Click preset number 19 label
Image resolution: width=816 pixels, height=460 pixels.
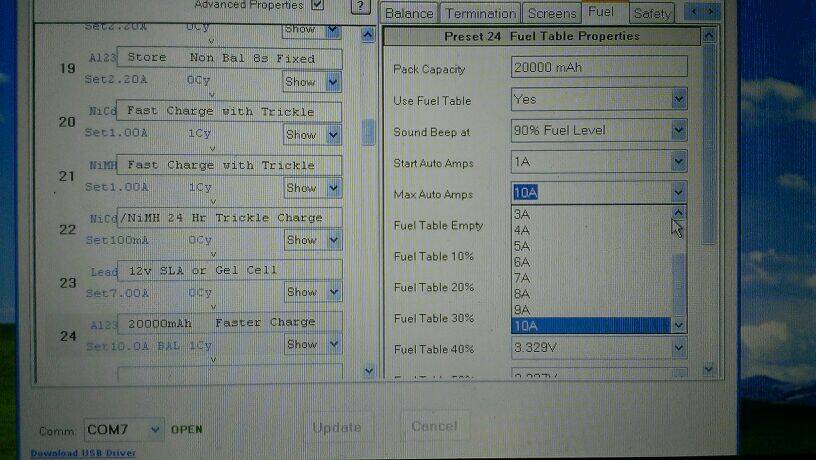tap(68, 68)
